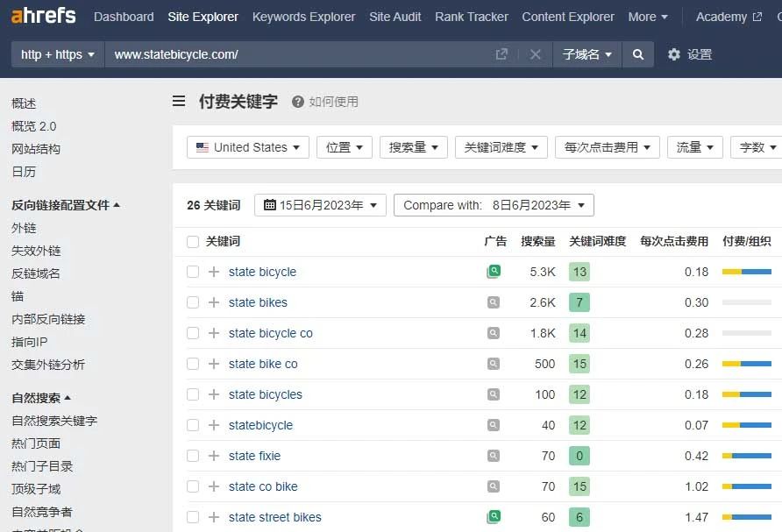Image resolution: width=782 pixels, height=532 pixels.
Task: Click the 如何使用 help question icon
Action: coord(298,102)
